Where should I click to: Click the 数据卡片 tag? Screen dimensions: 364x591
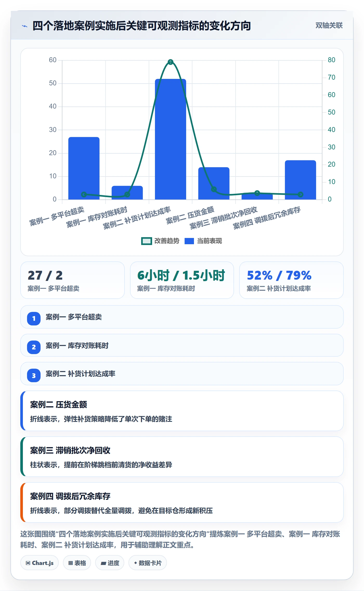click(x=148, y=563)
